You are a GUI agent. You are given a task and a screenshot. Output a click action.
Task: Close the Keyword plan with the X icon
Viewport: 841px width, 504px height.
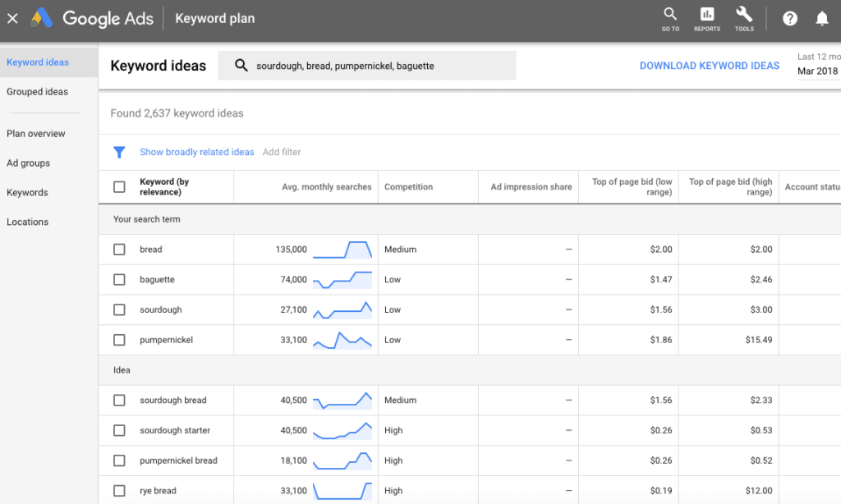tap(11, 18)
